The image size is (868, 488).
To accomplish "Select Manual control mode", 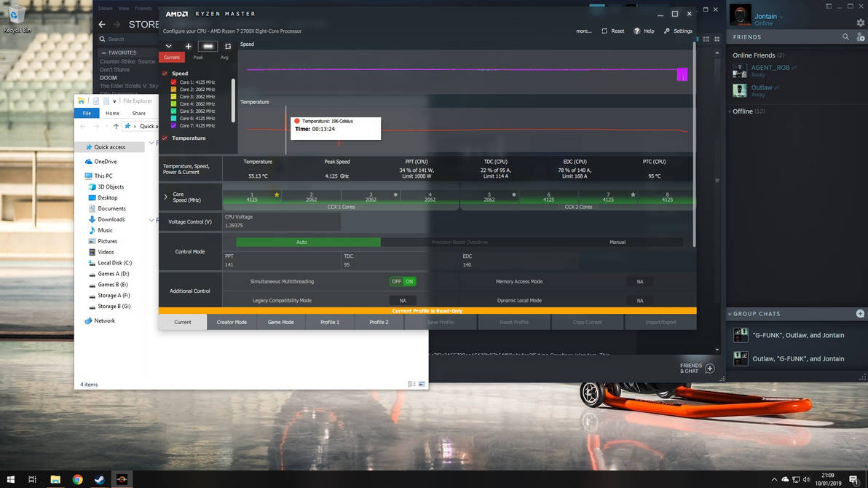I will pos(617,242).
